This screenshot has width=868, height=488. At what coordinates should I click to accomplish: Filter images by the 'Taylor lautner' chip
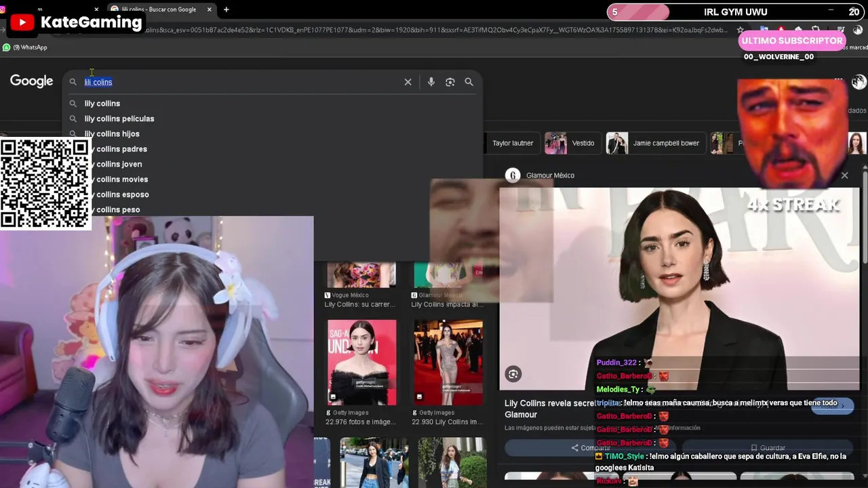[x=513, y=143]
